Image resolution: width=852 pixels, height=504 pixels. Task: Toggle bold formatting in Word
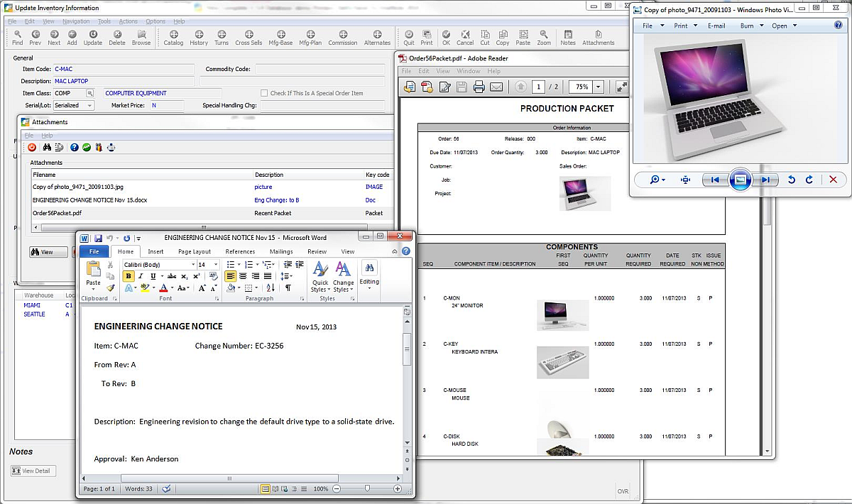[x=129, y=276]
